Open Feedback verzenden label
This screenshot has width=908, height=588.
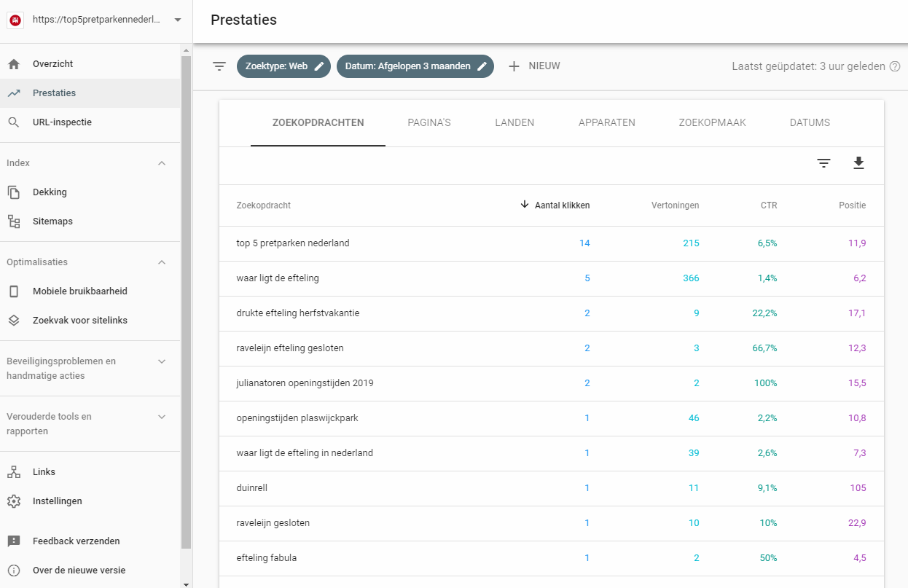[77, 541]
